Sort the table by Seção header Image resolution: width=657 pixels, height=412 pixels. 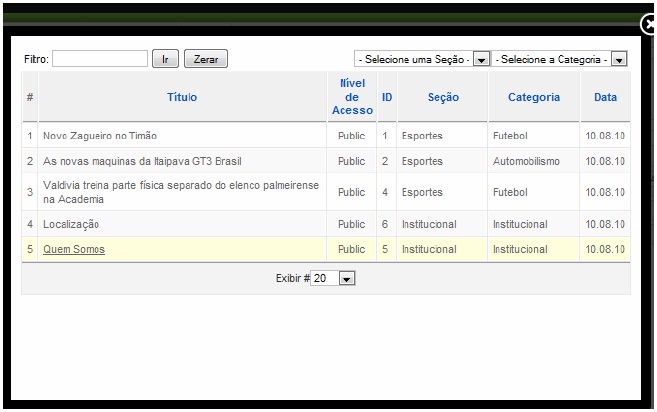click(443, 97)
